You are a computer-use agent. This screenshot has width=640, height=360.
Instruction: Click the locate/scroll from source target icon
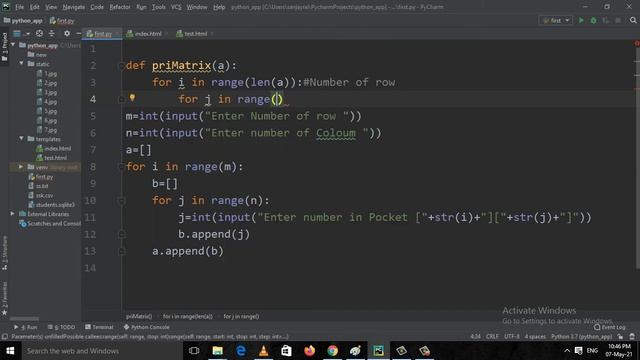pyautogui.click(x=39, y=33)
